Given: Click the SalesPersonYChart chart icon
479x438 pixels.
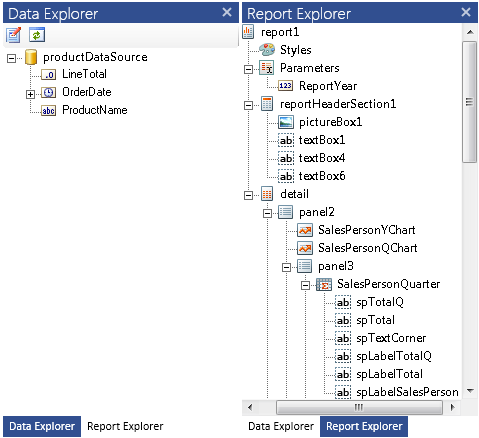Looking at the screenshot, I should 305,230.
